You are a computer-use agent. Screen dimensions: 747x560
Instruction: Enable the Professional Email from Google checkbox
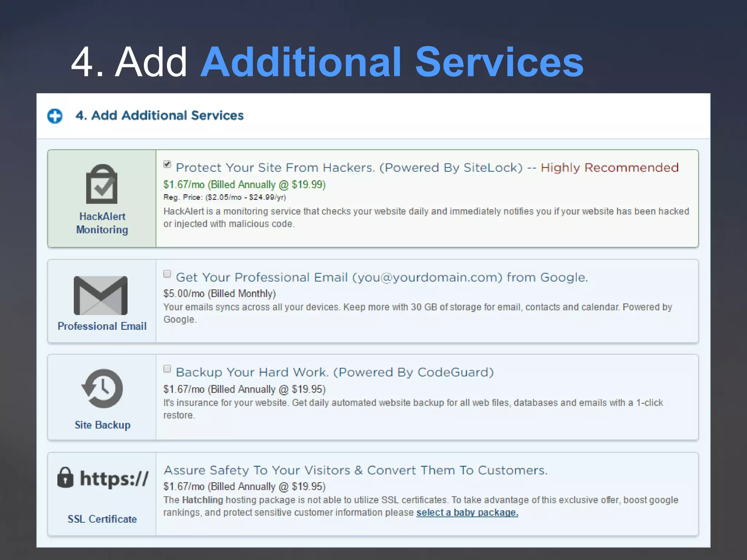[167, 274]
